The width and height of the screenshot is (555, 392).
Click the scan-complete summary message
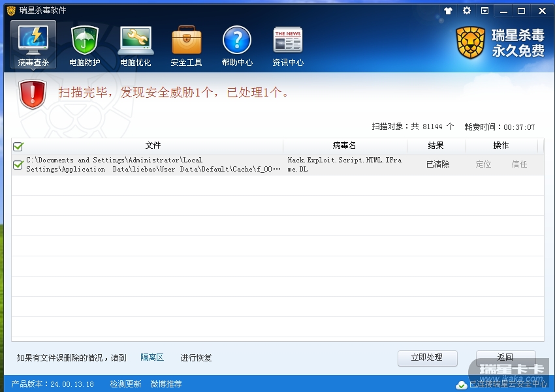pyautogui.click(x=174, y=93)
